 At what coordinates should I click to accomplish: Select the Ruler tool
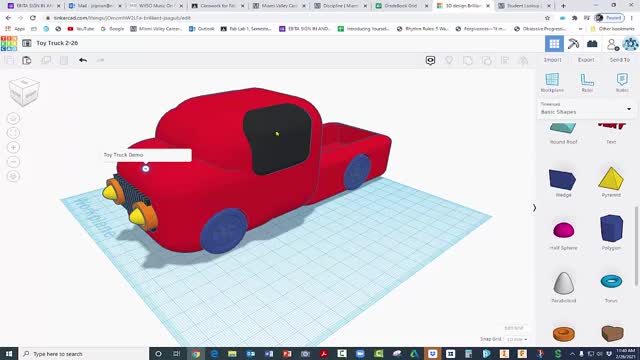587,82
